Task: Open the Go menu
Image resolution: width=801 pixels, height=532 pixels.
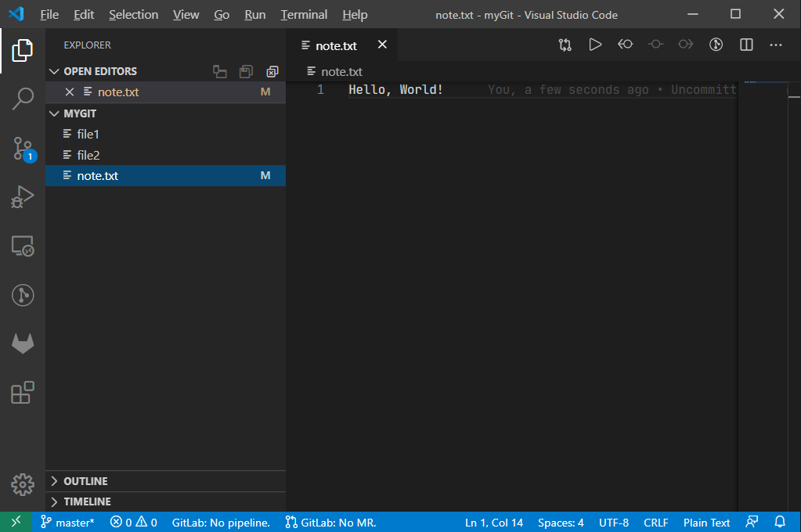Action: tap(222, 15)
